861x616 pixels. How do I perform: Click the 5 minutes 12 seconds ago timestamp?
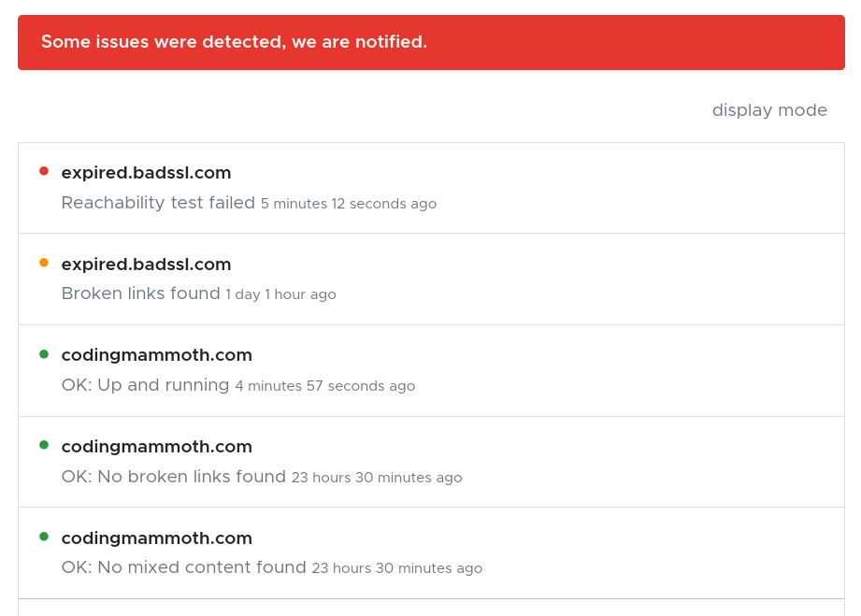(349, 204)
